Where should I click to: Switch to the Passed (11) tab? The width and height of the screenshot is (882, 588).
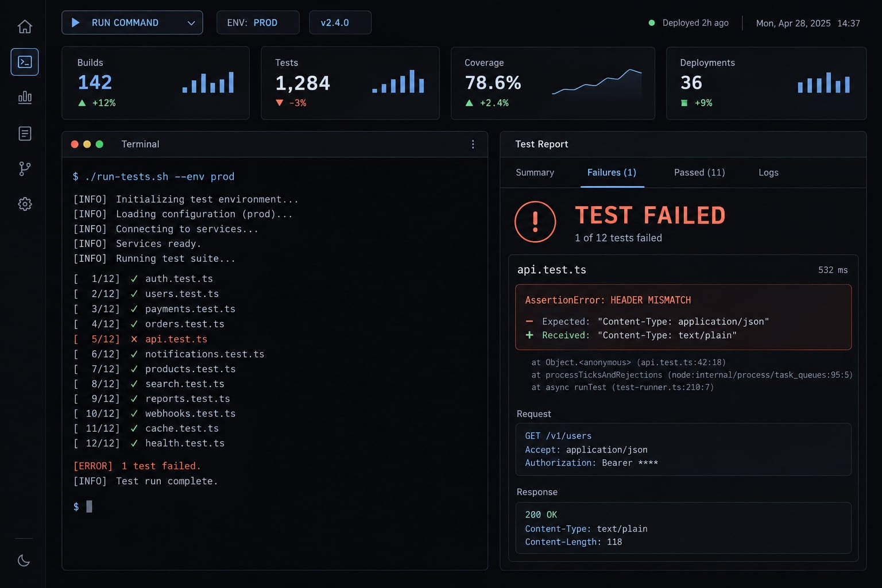pos(699,172)
